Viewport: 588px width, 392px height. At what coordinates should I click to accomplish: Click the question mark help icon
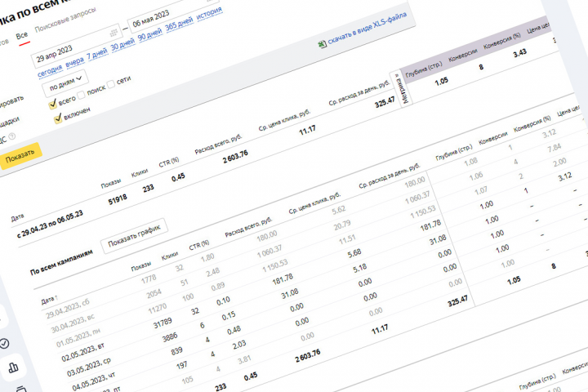pos(12,136)
